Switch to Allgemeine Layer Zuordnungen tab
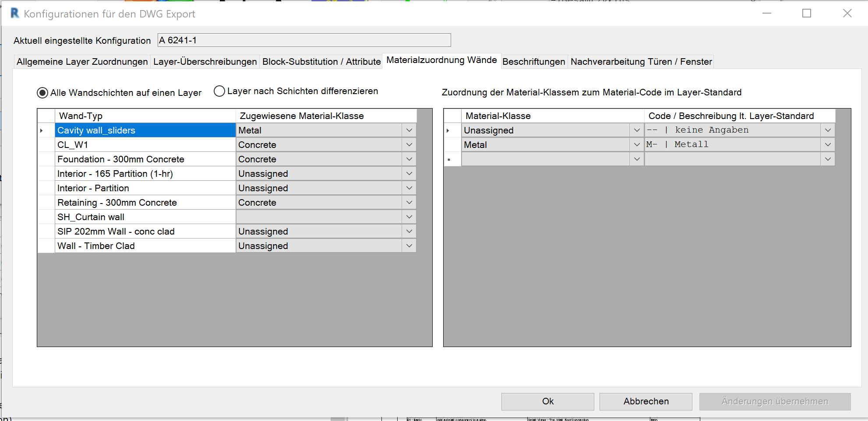The width and height of the screenshot is (868, 421). coord(82,62)
